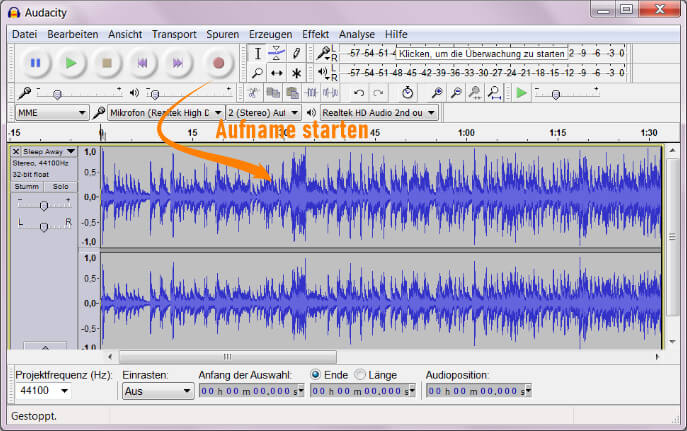Click the 1:00 mark on the timeline ruler
The width and height of the screenshot is (687, 431).
tap(466, 133)
